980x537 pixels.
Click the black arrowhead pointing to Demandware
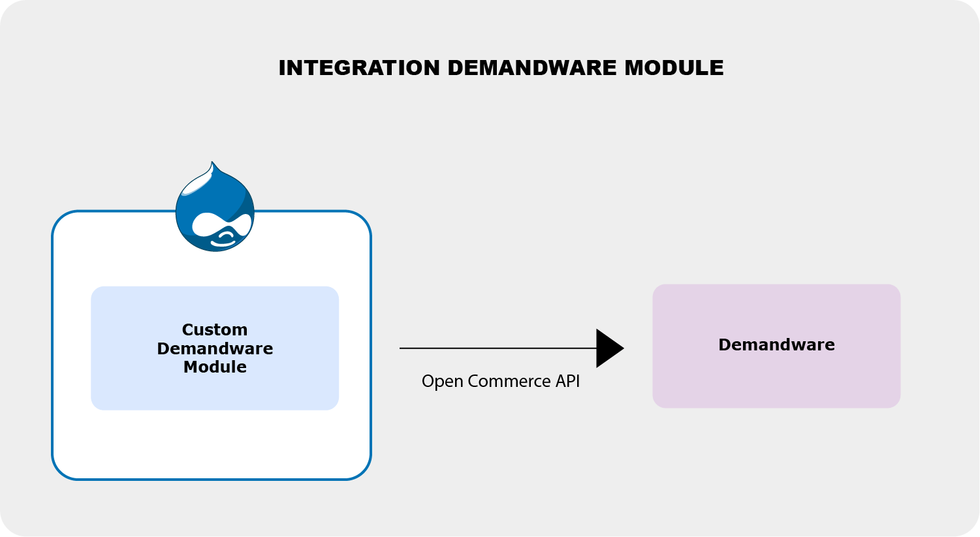click(610, 348)
